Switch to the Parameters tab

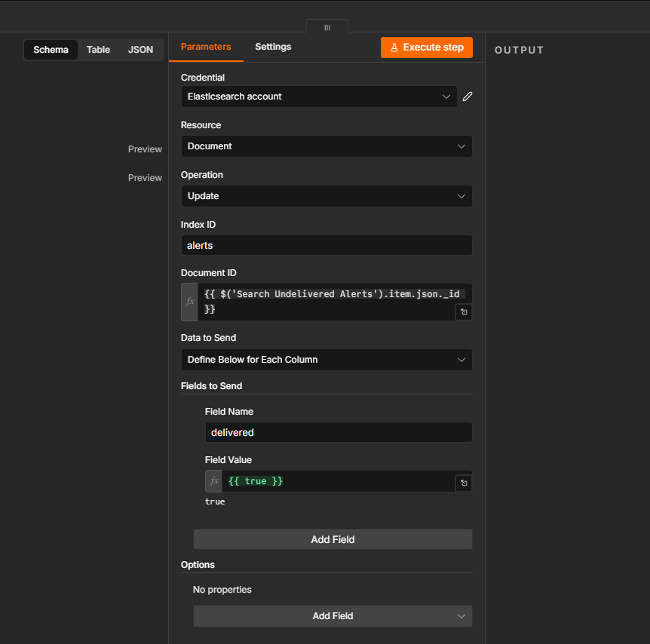pyautogui.click(x=206, y=47)
